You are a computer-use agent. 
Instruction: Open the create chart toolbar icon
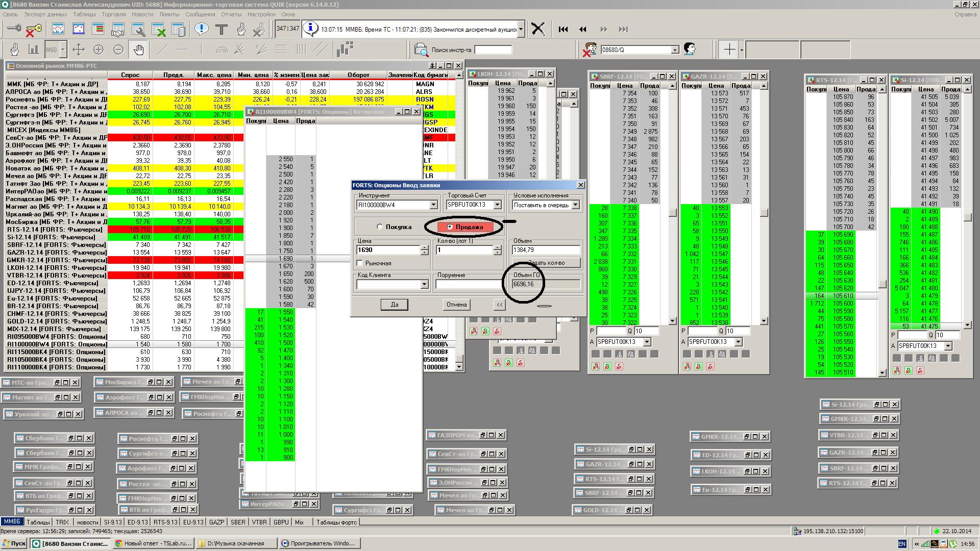tap(58, 30)
